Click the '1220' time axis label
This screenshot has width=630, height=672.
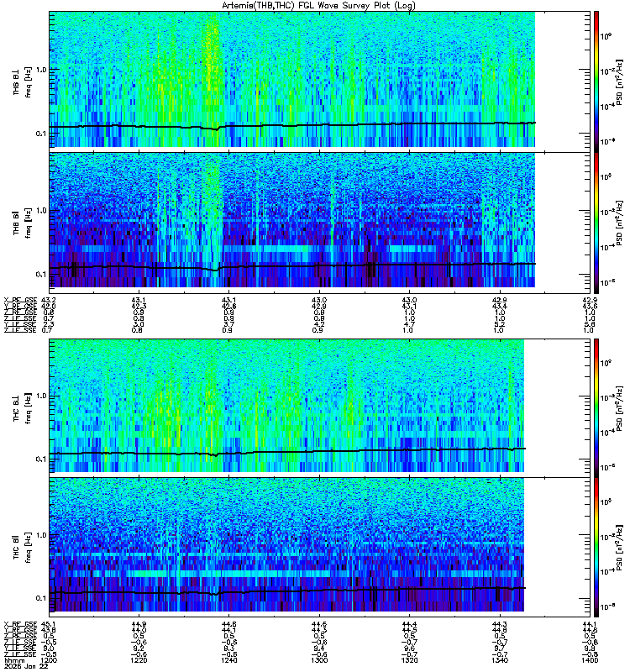click(x=139, y=660)
